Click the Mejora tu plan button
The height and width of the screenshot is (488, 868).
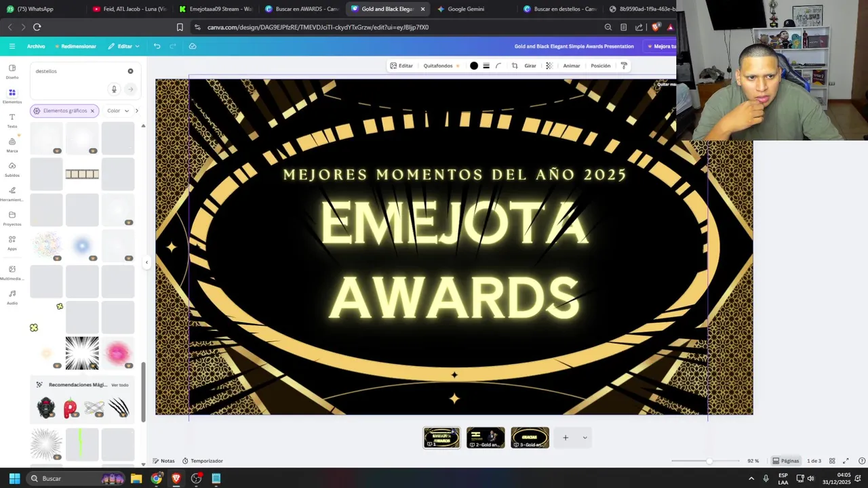661,46
